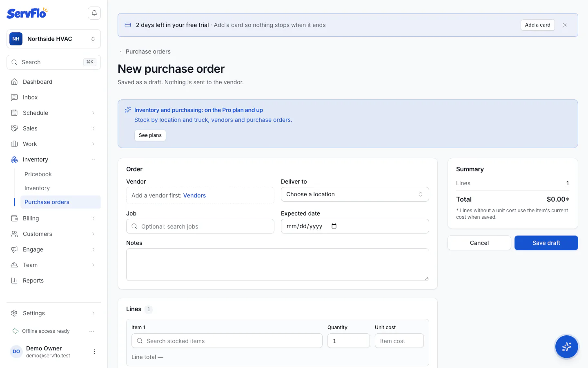The width and height of the screenshot is (588, 368).
Task: Expand the Customers menu chevron
Action: [x=94, y=234]
